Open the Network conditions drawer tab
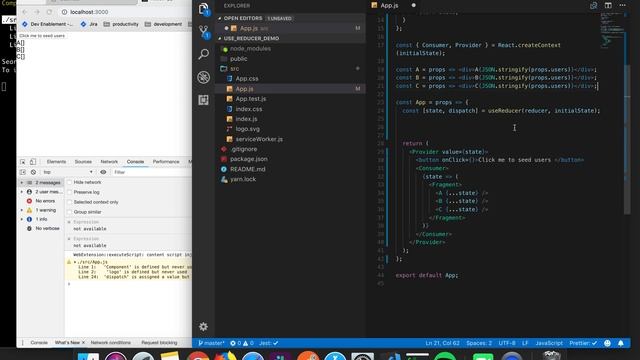The height and width of the screenshot is (360, 640). (x=111, y=343)
